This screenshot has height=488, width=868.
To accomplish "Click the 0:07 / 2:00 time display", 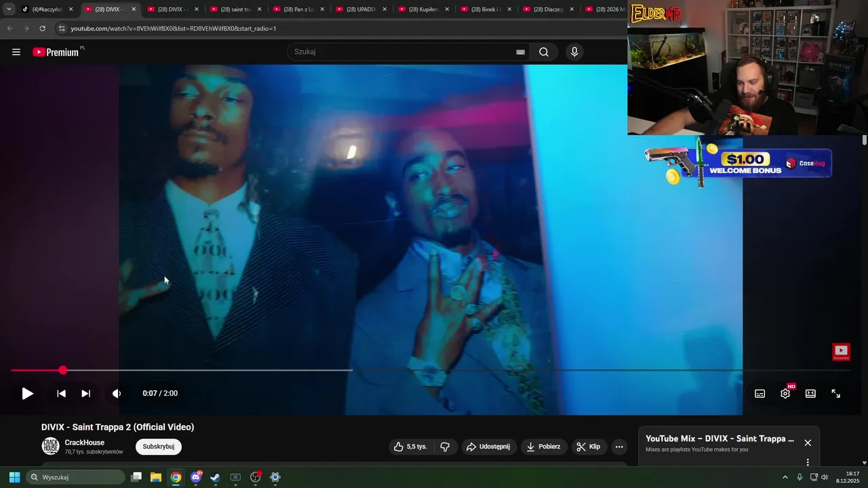I will click(160, 393).
